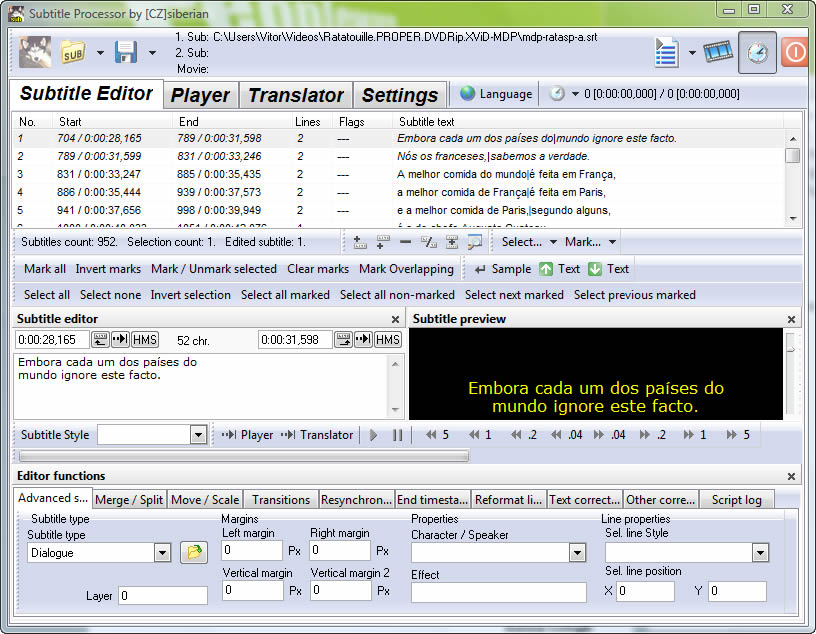Click the open subtitle SUB folder icon
Viewport: 816px width, 634px height.
click(72, 52)
